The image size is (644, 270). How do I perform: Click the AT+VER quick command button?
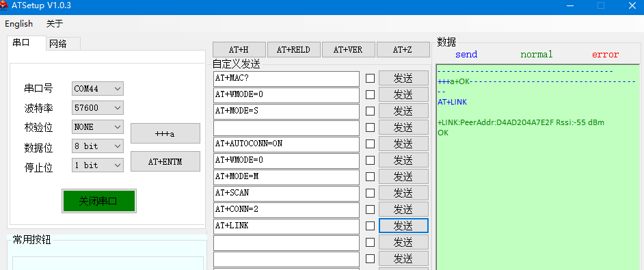pyautogui.click(x=348, y=50)
